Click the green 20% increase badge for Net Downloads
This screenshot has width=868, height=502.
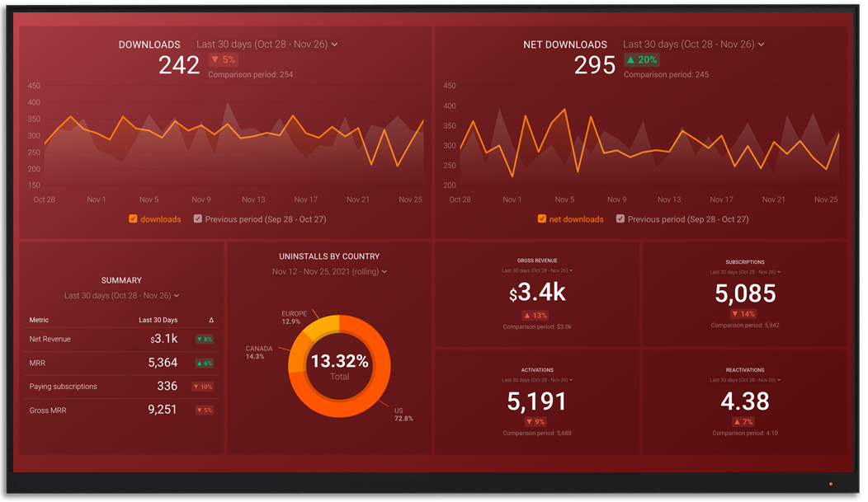pyautogui.click(x=641, y=60)
